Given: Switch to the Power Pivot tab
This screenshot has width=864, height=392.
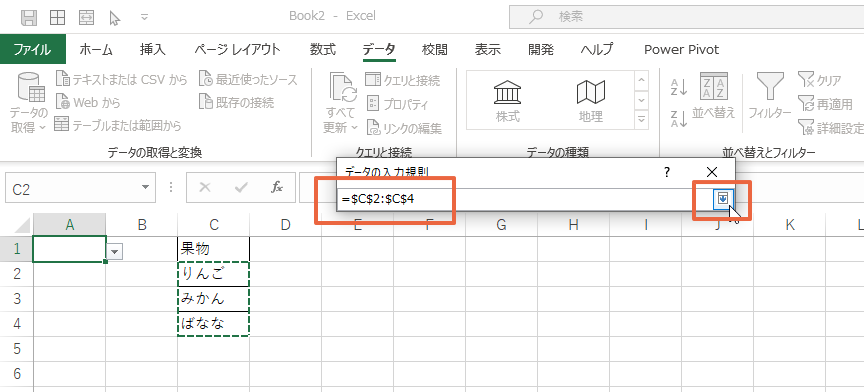Looking at the screenshot, I should pos(682,50).
